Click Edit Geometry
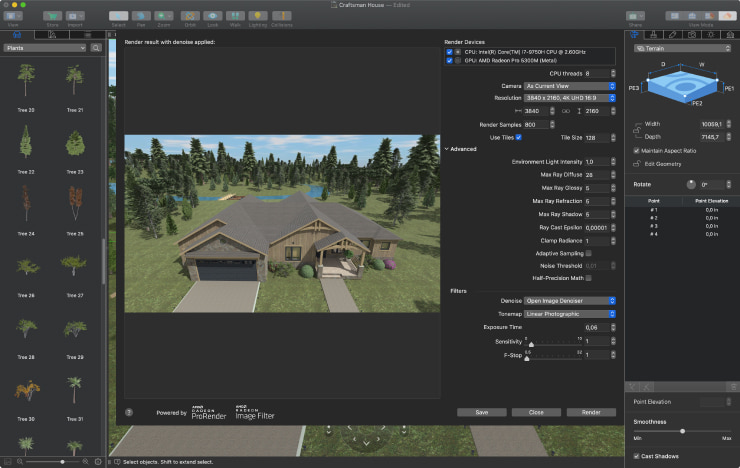 point(663,164)
